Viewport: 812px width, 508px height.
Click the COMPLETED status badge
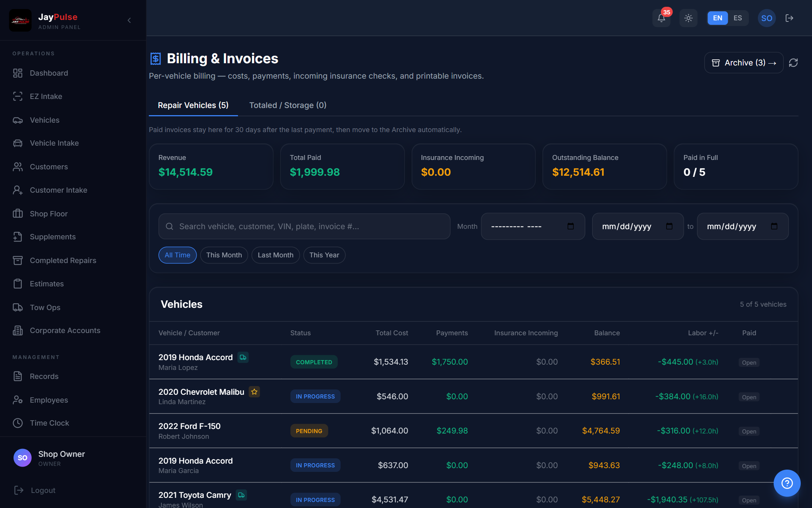[314, 362]
